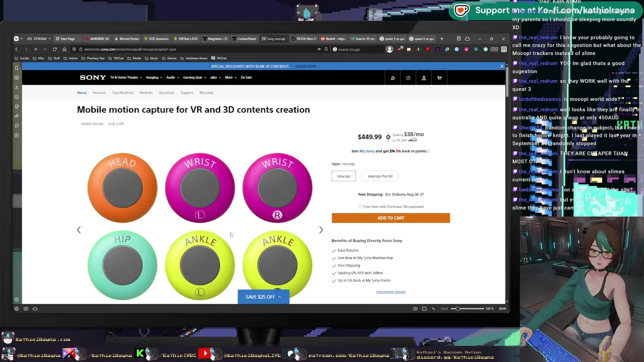This screenshot has width=644, height=362.
Task: Open the Reading List panel in the sidebar
Action: (17, 77)
